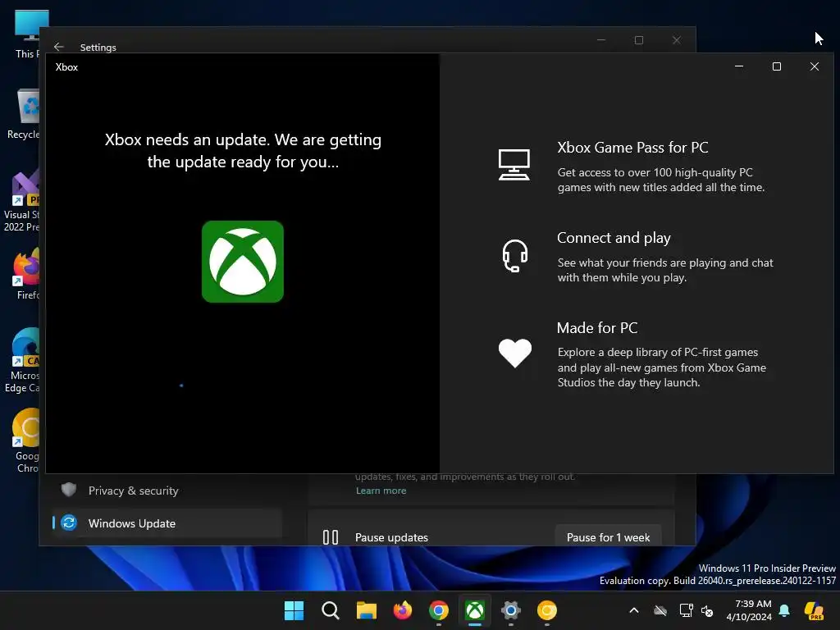Viewport: 840px width, 630px height.
Task: Minimize the Xbox window
Action: coord(739,66)
